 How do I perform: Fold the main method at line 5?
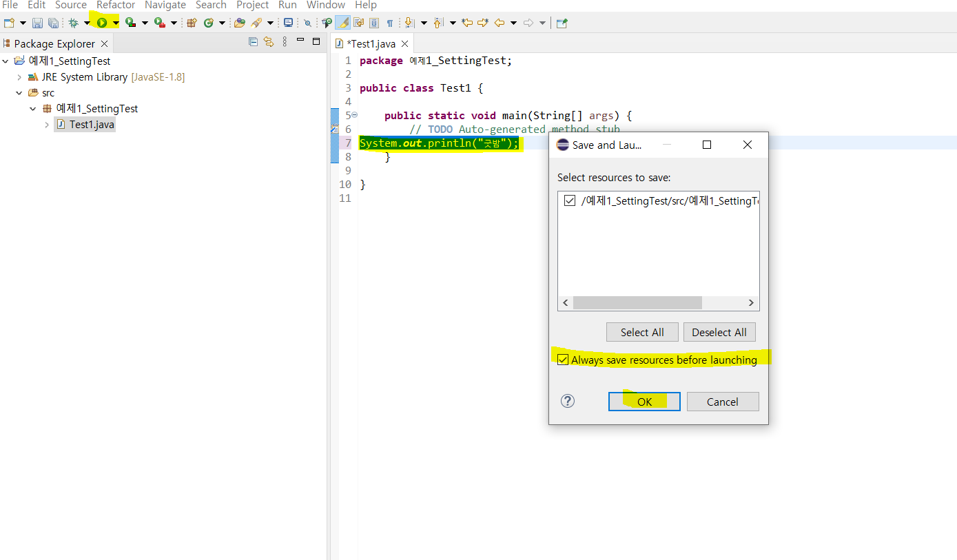pyautogui.click(x=354, y=115)
